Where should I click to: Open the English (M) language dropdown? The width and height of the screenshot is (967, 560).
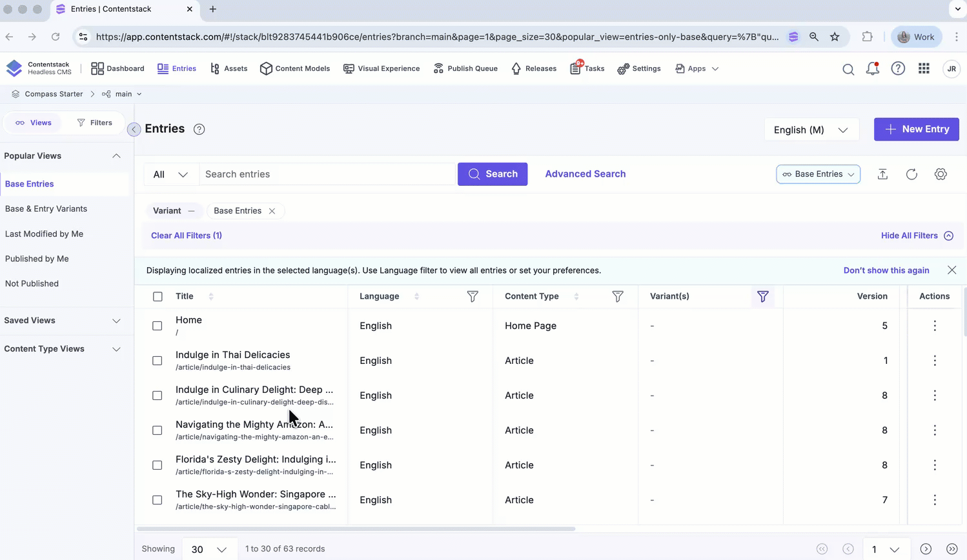point(811,130)
